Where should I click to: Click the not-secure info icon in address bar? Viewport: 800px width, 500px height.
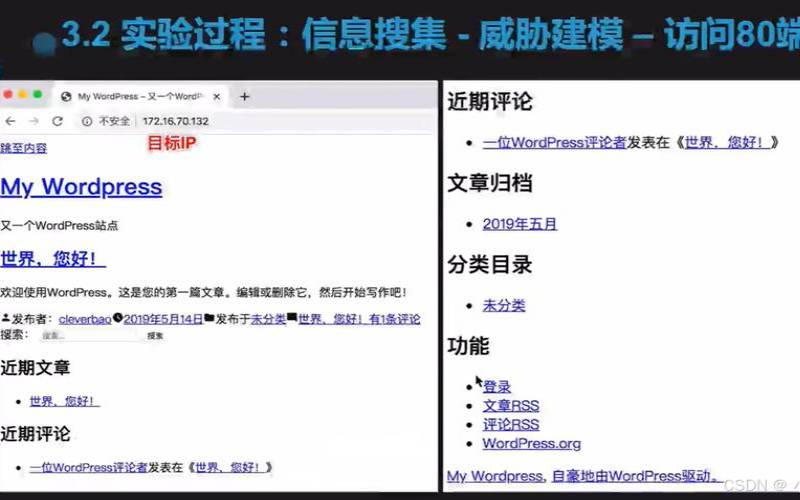click(87, 121)
